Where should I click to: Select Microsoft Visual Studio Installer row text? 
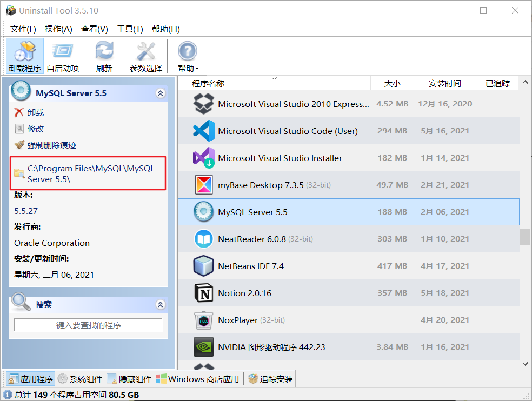pos(280,158)
